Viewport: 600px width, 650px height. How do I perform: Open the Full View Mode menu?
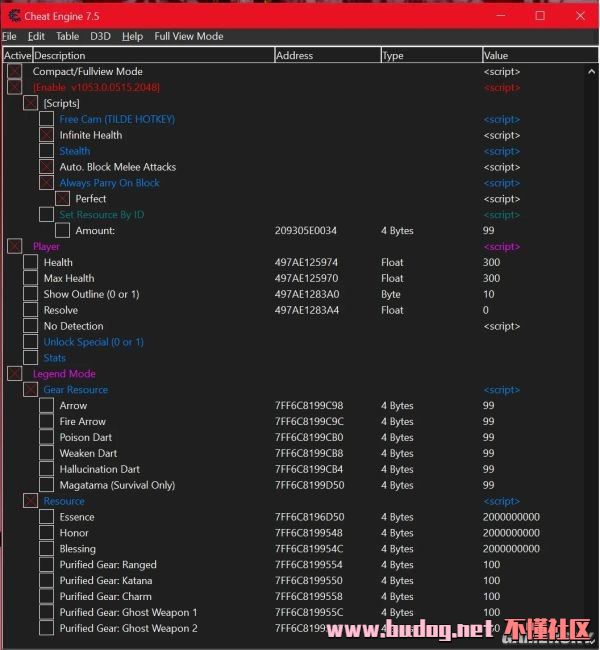point(189,36)
